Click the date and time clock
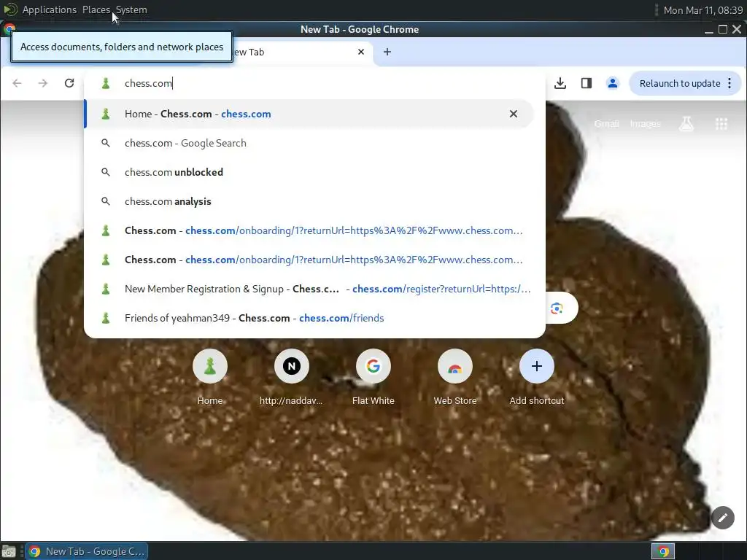This screenshot has height=560, width=747. (x=703, y=10)
